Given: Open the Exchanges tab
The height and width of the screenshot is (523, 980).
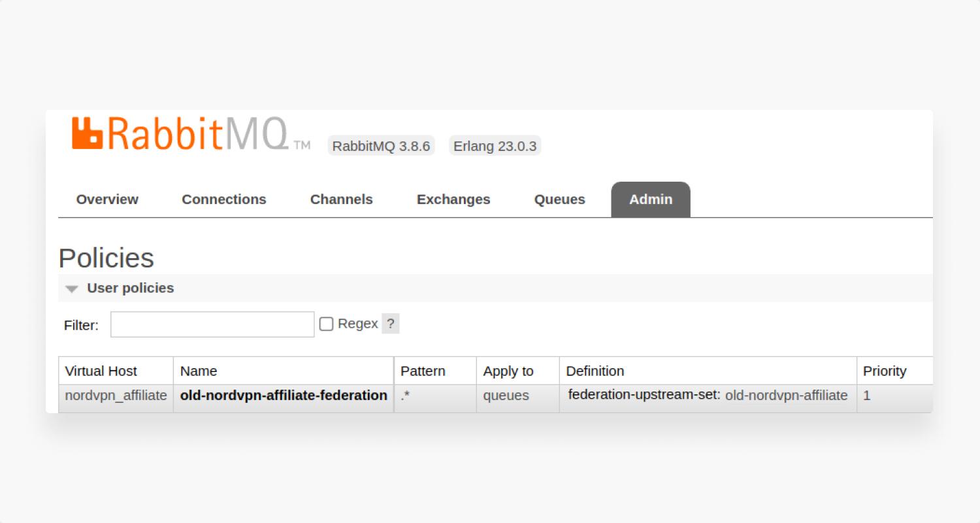Looking at the screenshot, I should point(453,199).
